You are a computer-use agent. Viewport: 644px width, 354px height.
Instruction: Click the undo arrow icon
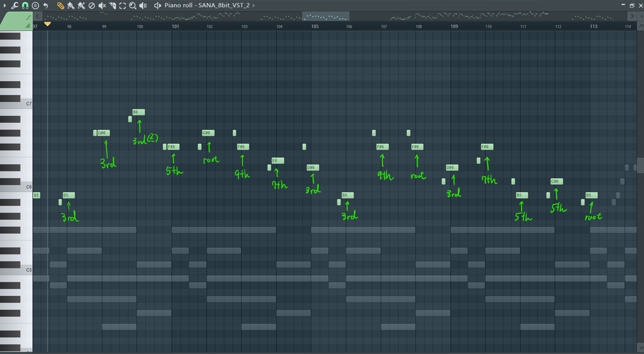click(46, 5)
